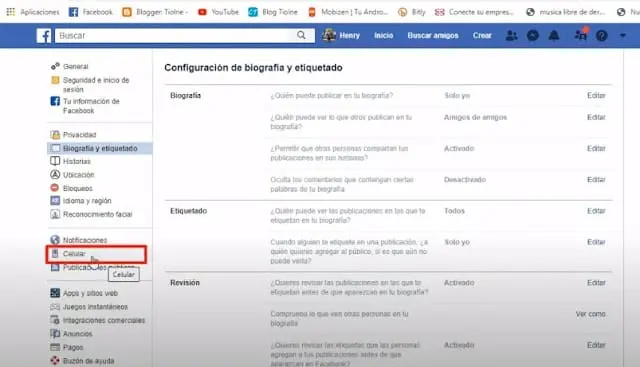Open the quick help question icon
The height and width of the screenshot is (367, 640).
click(x=602, y=36)
